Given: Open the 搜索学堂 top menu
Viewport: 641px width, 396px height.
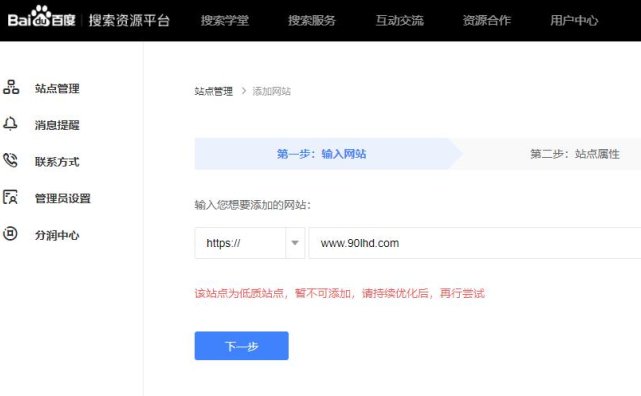Looking at the screenshot, I should point(225,20).
